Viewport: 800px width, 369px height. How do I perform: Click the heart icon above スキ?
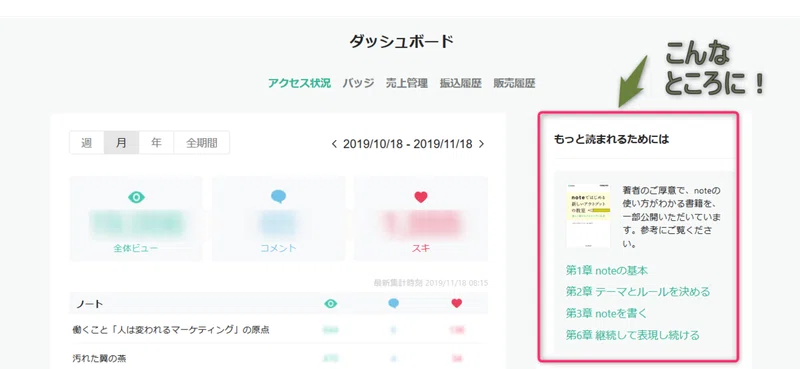pyautogui.click(x=421, y=197)
